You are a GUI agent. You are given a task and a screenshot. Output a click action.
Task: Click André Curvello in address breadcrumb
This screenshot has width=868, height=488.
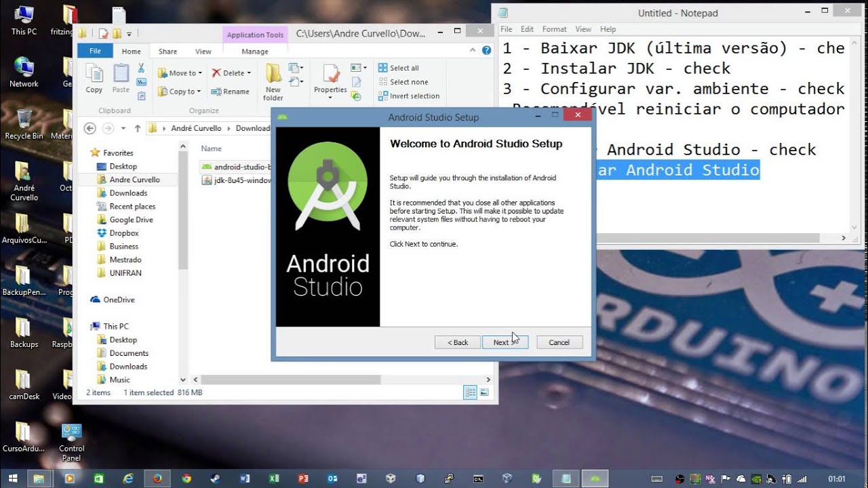point(196,128)
